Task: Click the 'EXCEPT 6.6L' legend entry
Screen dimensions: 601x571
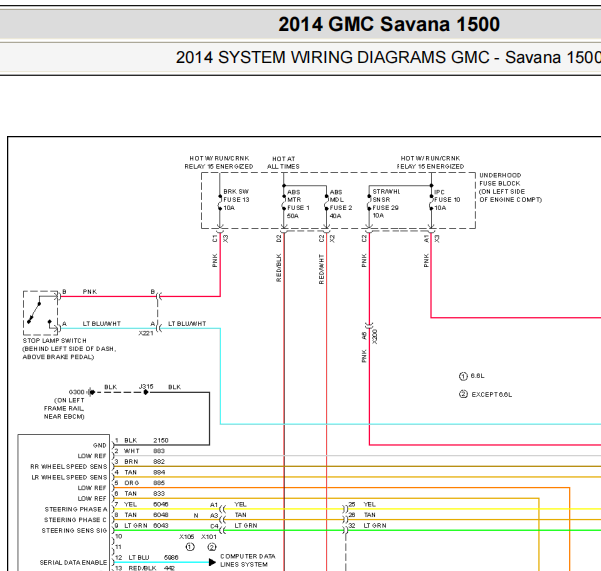Action: (x=492, y=394)
